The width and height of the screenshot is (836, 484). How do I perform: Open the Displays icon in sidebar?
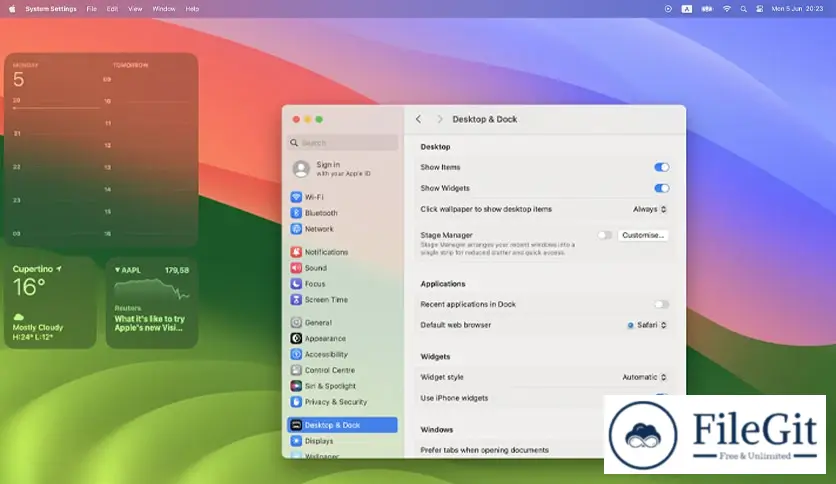[x=296, y=441]
